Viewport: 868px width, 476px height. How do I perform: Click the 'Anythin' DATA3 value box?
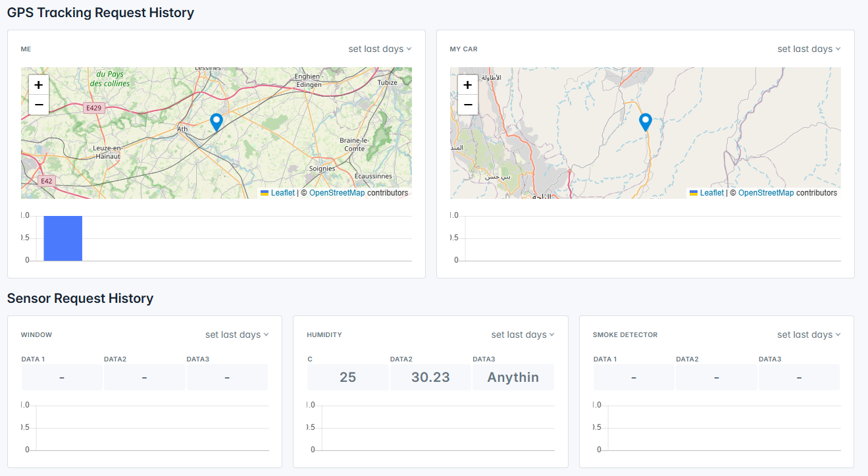[513, 377]
